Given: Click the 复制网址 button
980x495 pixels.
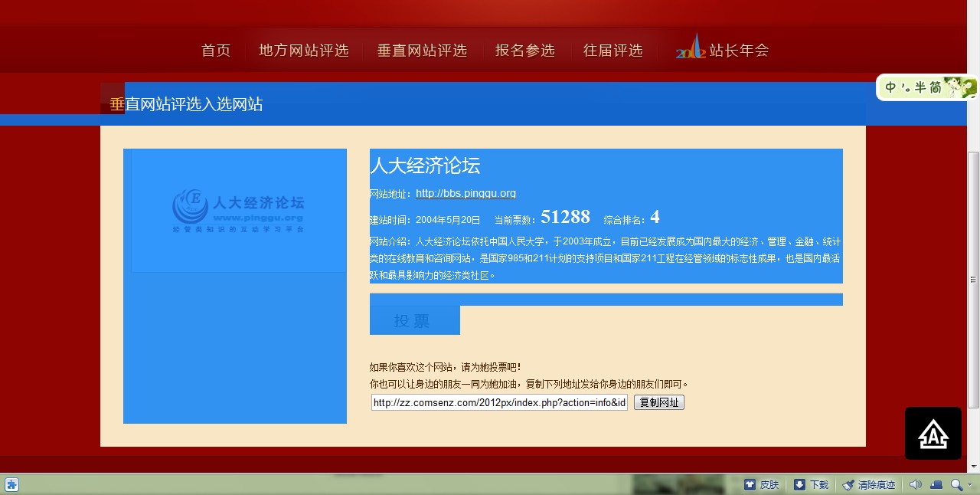Looking at the screenshot, I should 659,402.
